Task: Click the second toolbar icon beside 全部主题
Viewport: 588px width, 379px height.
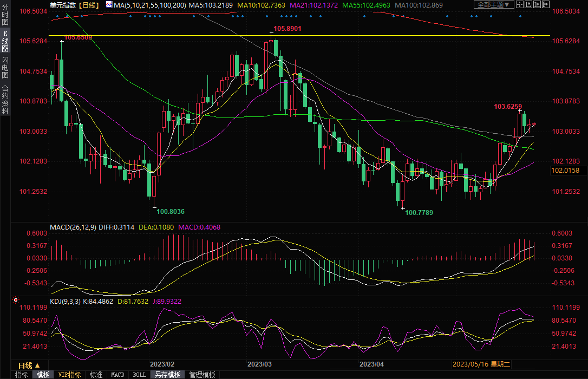Action: pos(528,4)
